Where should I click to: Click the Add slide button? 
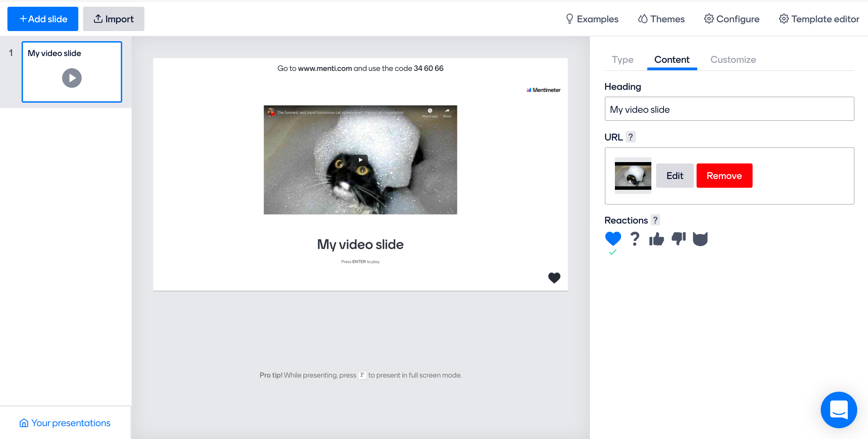pyautogui.click(x=43, y=19)
